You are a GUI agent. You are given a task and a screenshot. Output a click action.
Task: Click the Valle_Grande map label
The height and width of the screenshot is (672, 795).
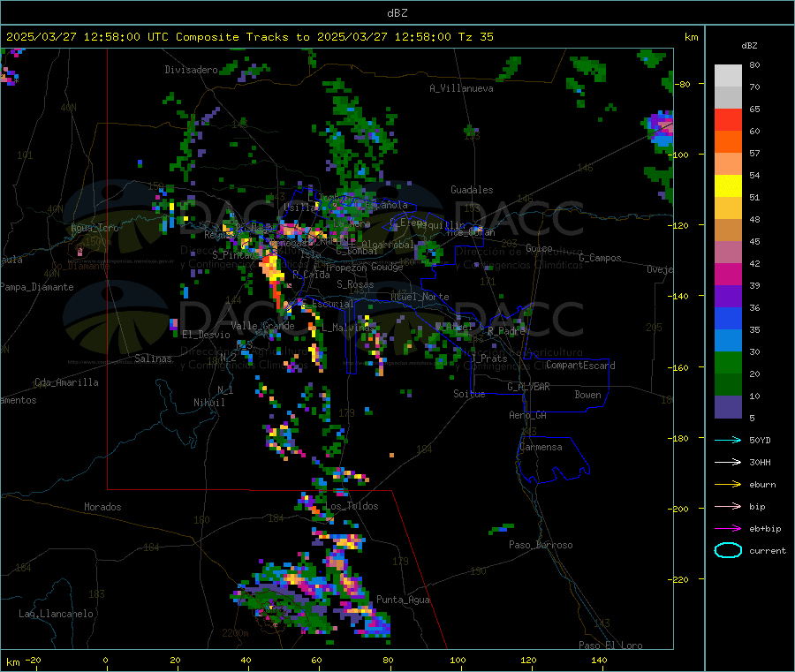click(x=262, y=326)
